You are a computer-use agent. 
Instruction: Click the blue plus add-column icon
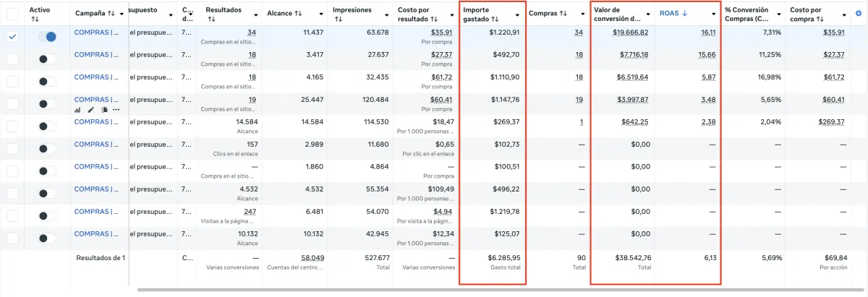coord(859,14)
